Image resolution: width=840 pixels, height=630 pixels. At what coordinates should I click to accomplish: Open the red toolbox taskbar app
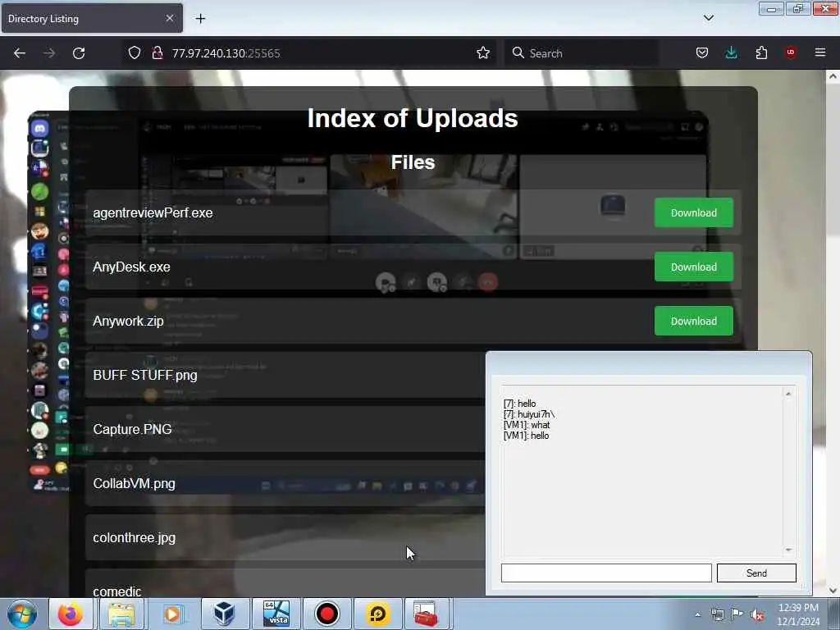(x=427, y=614)
